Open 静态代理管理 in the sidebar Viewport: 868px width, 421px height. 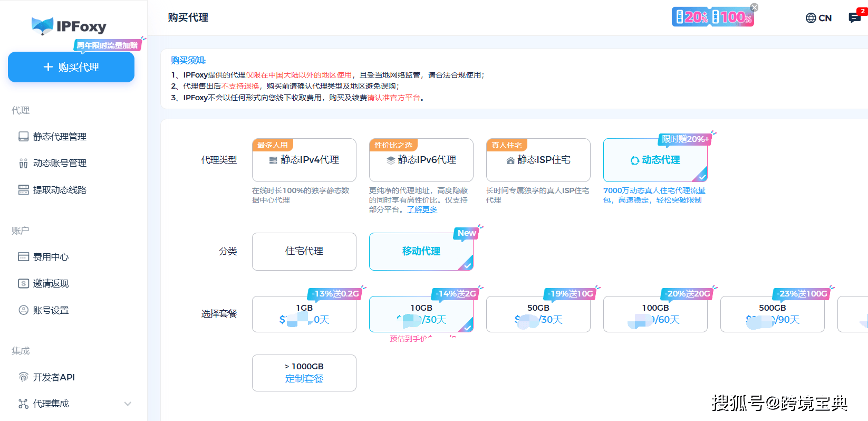coord(60,137)
